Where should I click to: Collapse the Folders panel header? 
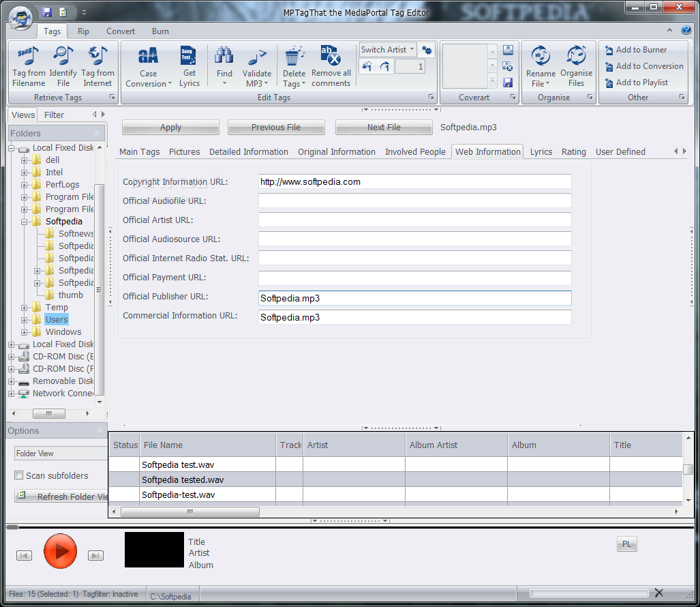97,133
